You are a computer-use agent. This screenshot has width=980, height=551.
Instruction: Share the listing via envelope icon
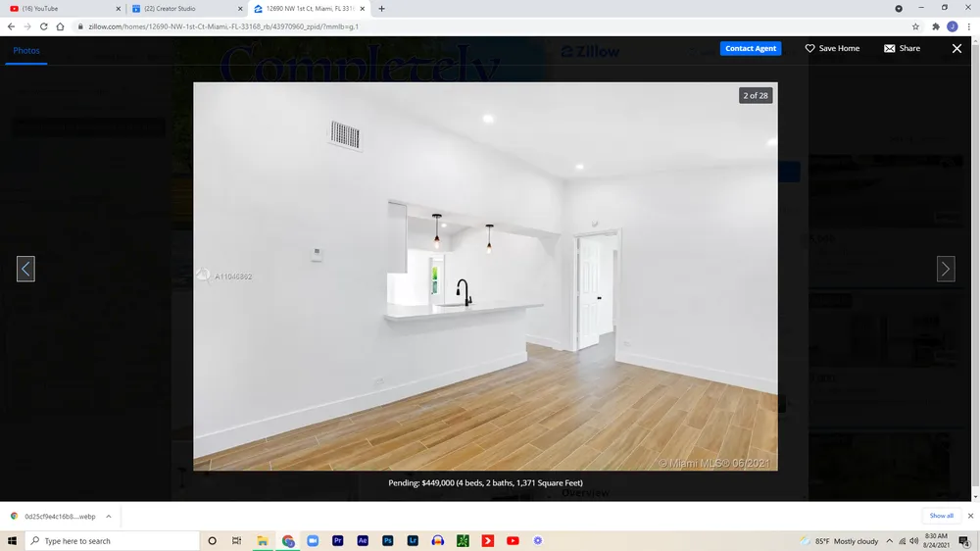pyautogui.click(x=902, y=48)
